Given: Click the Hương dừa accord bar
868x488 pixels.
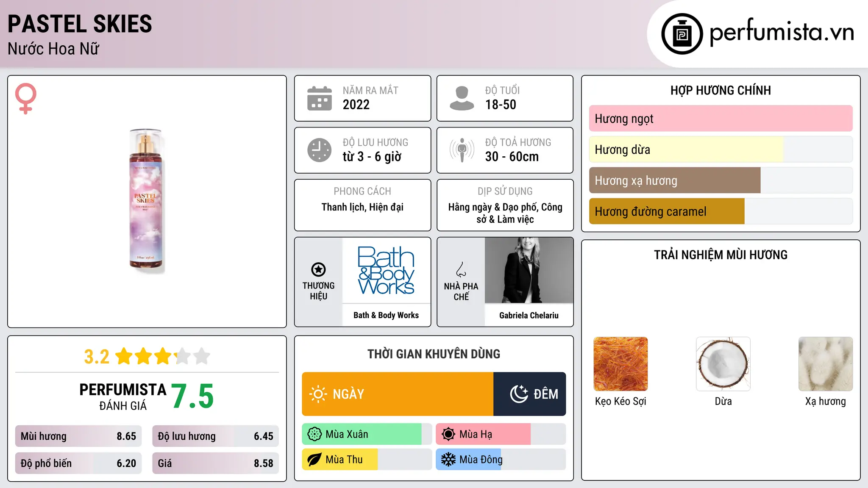Looking at the screenshot, I should coord(721,150).
